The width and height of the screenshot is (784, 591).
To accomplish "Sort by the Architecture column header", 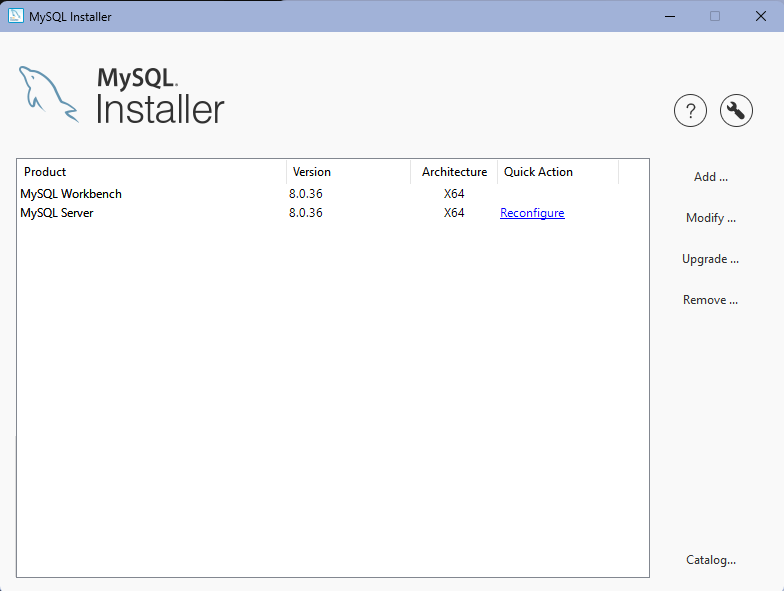I will pos(454,172).
